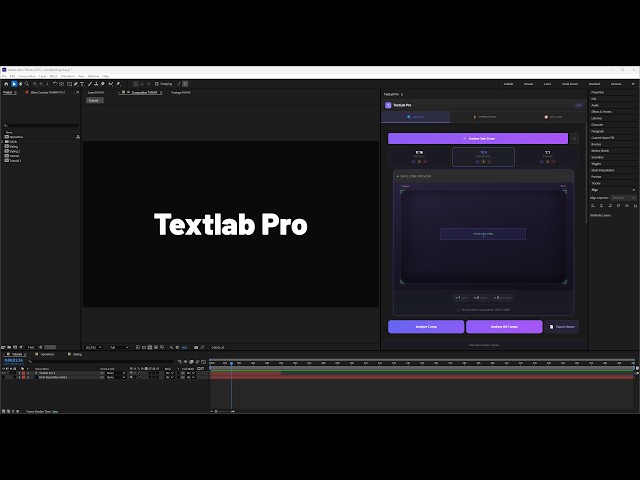This screenshot has width=640, height=480.
Task: Click the snapshot camera icon under viewer
Action: [x=196, y=347]
